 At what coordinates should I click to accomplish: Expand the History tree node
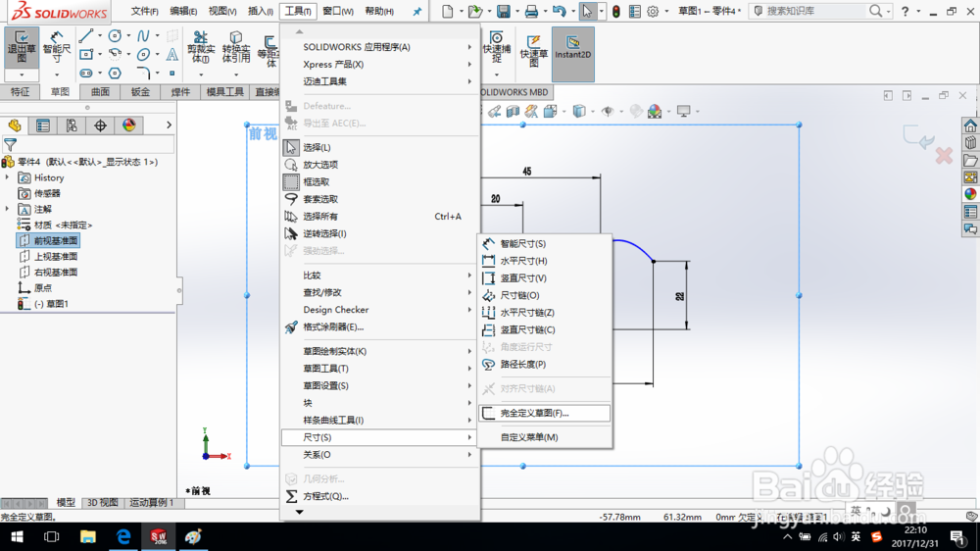(8, 177)
